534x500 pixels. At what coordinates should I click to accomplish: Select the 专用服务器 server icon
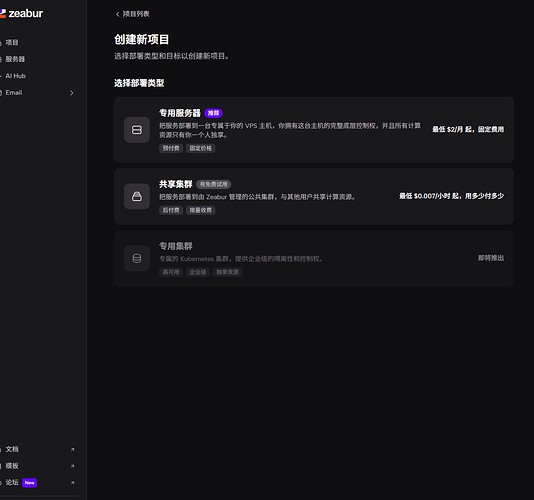[137, 130]
